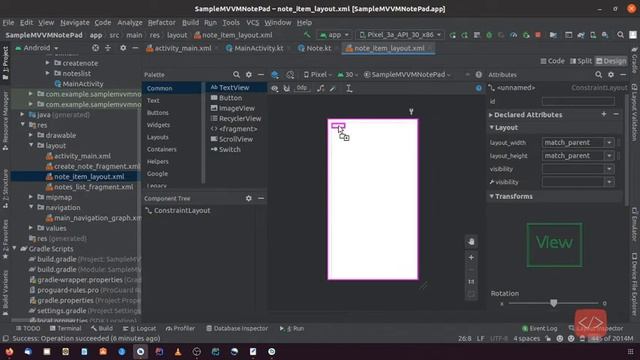Open the Refactor menu

161,22
